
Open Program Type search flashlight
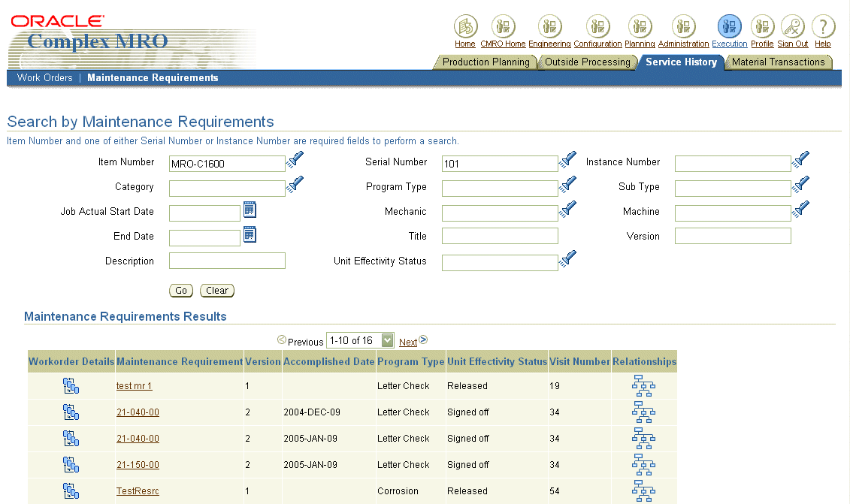click(x=567, y=185)
